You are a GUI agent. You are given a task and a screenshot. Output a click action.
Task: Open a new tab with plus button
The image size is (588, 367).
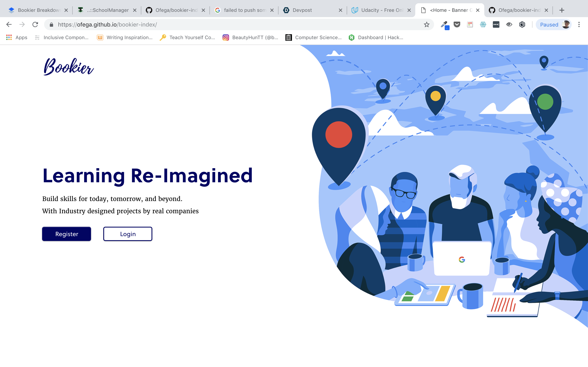click(562, 10)
